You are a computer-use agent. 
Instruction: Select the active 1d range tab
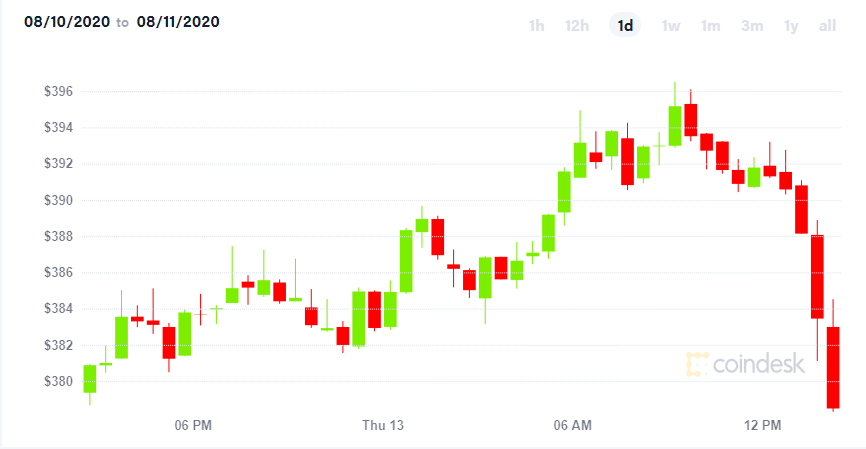point(625,25)
